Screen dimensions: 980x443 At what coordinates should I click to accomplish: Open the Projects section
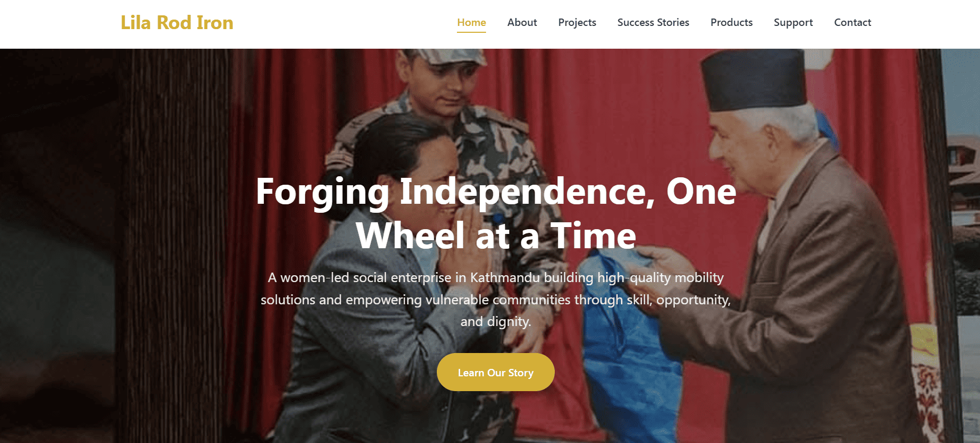(577, 22)
